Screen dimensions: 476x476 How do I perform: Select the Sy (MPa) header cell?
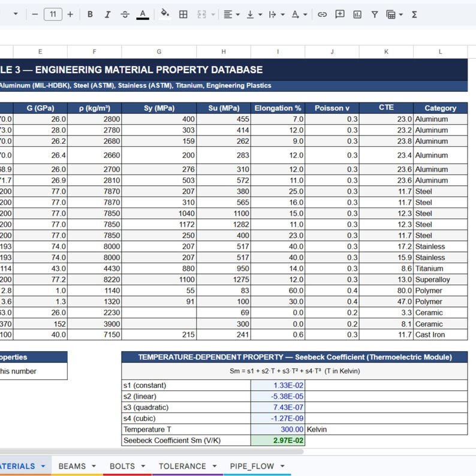(159, 108)
